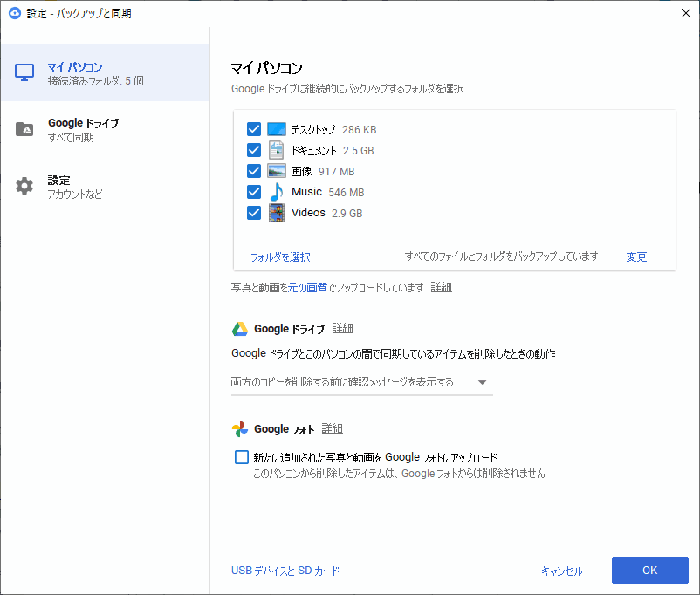Confirm with the OK button
The height and width of the screenshot is (595, 700).
tap(650, 570)
